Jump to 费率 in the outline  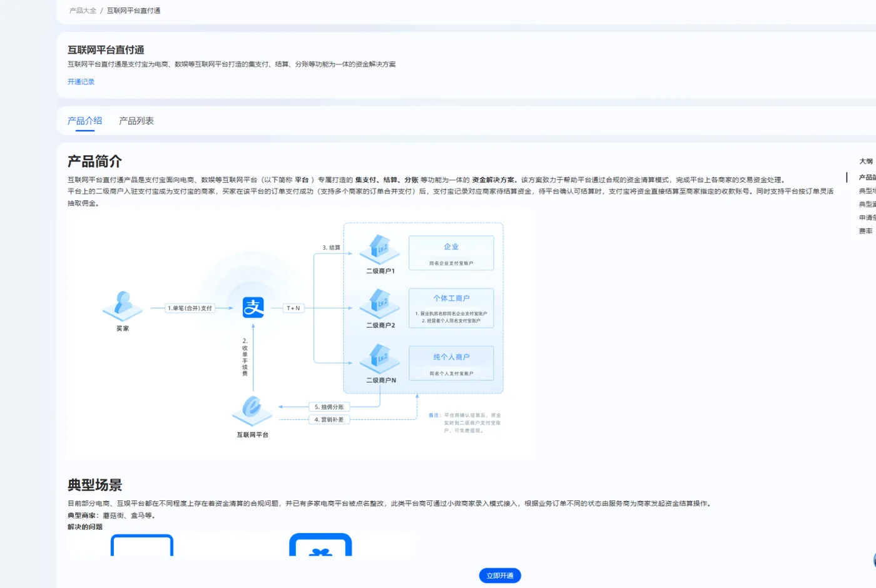coord(866,231)
